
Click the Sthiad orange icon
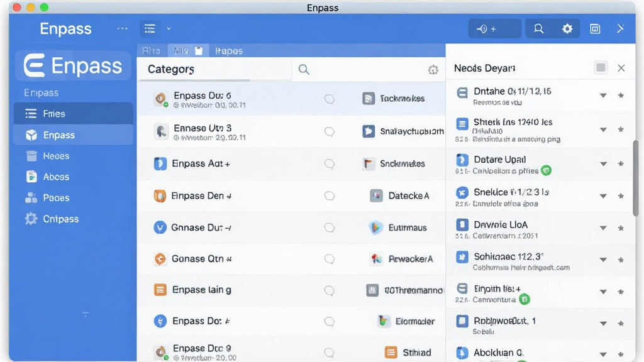391,352
